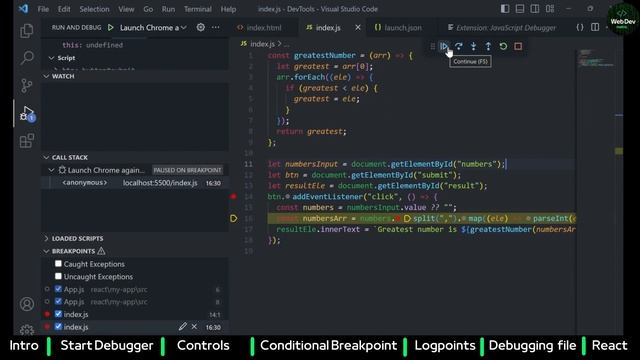Viewport: 640px width, 360px height.
Task: Click VS Code logo in title bar
Action: (x=24, y=9)
